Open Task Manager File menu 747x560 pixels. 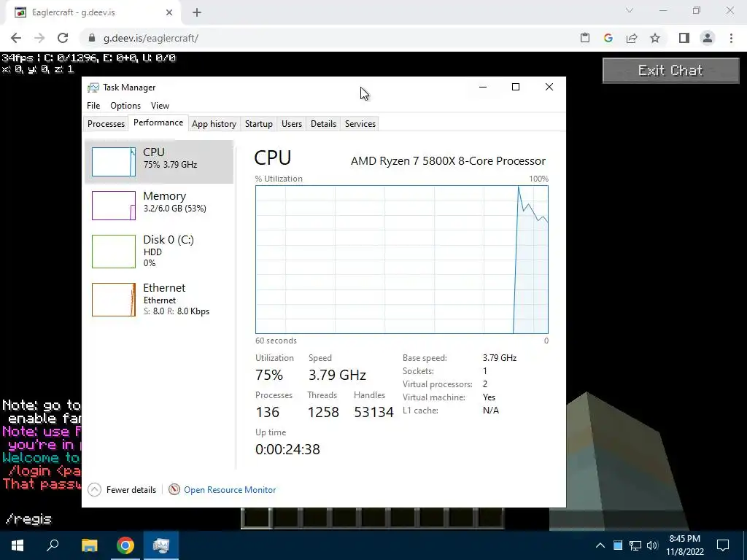(93, 106)
